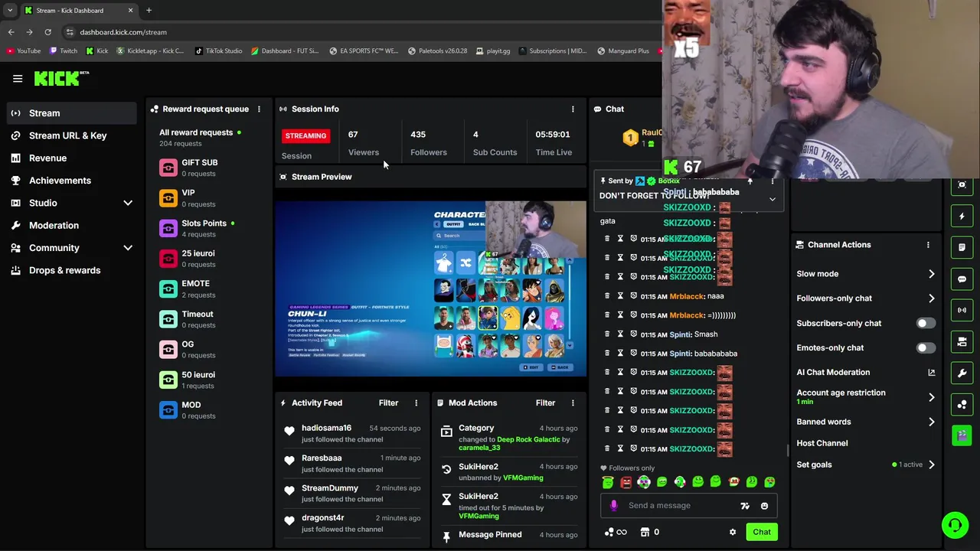Open AI Chat Moderation external link
980x551 pixels.
[x=931, y=373]
